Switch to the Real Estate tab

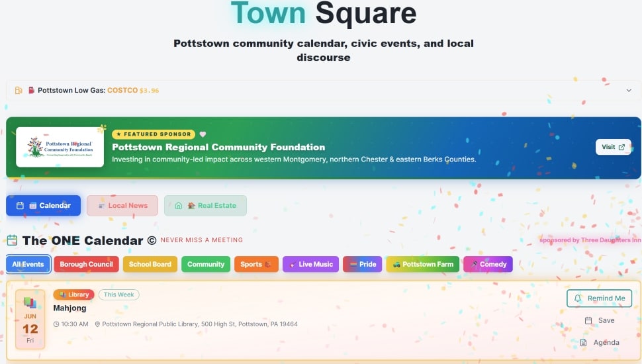coord(206,206)
